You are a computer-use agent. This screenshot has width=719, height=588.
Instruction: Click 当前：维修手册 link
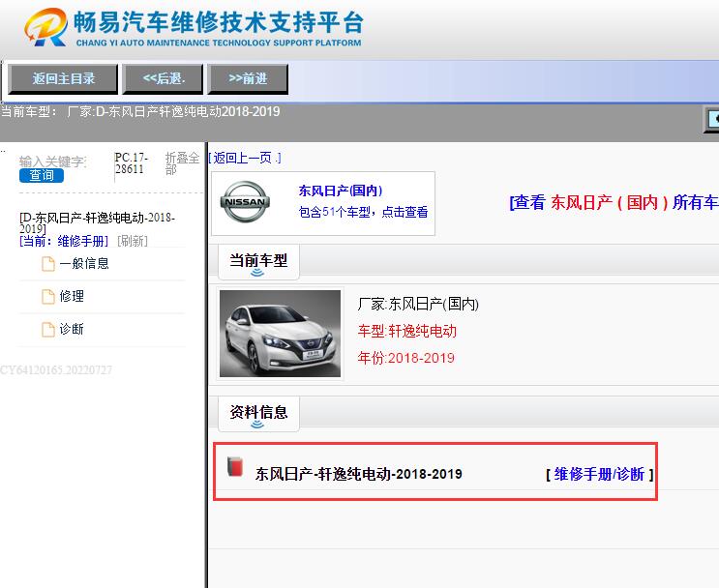coord(64,241)
